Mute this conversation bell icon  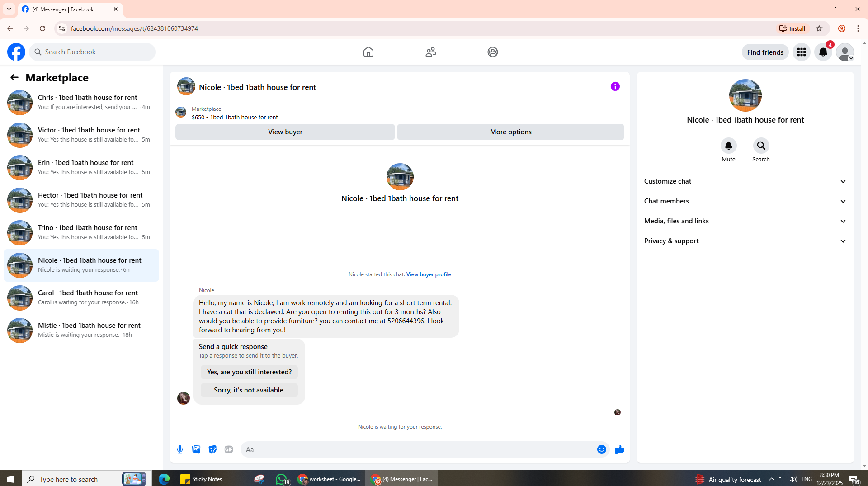coord(728,146)
